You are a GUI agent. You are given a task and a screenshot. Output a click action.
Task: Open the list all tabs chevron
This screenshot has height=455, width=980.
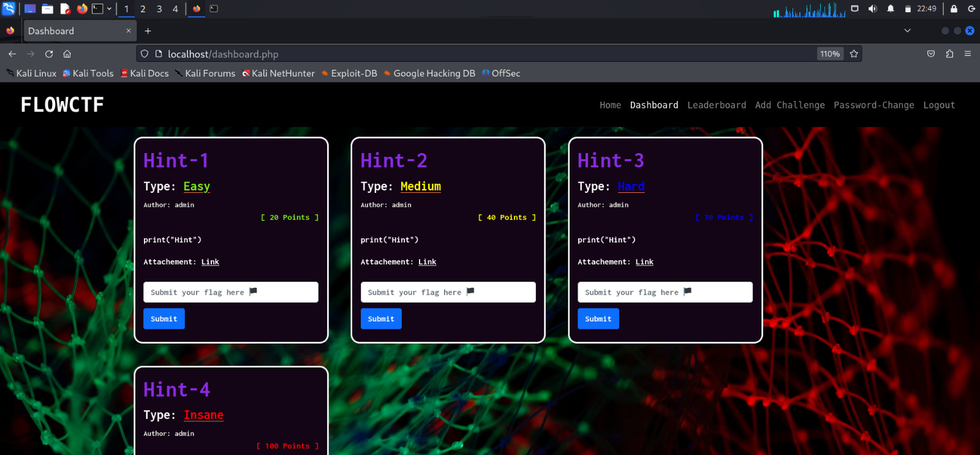(907, 31)
